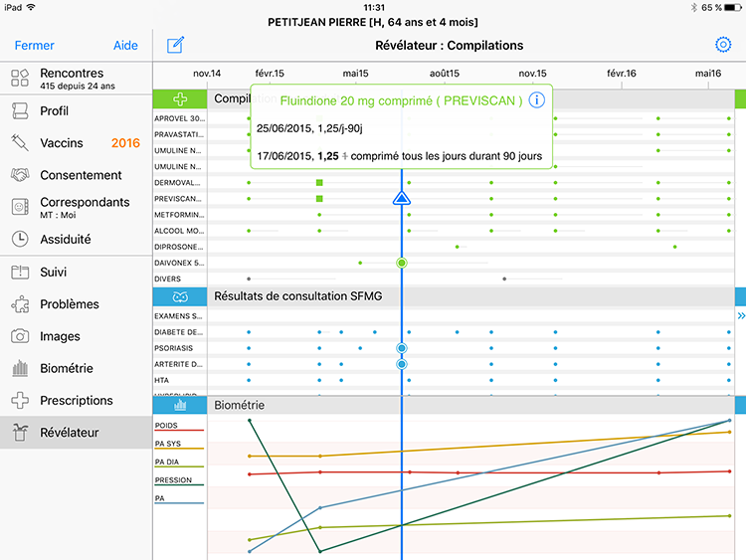Open Images from the sidebar

pos(60,336)
